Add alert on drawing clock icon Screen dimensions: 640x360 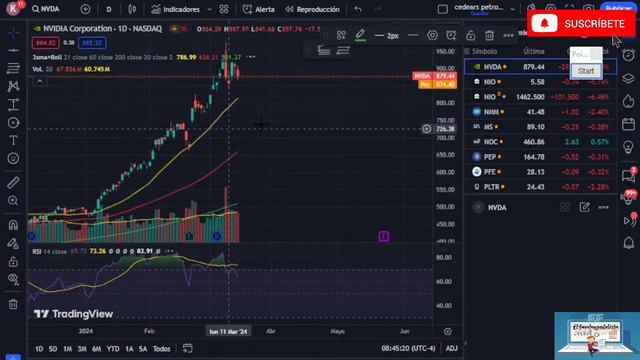pos(451,36)
